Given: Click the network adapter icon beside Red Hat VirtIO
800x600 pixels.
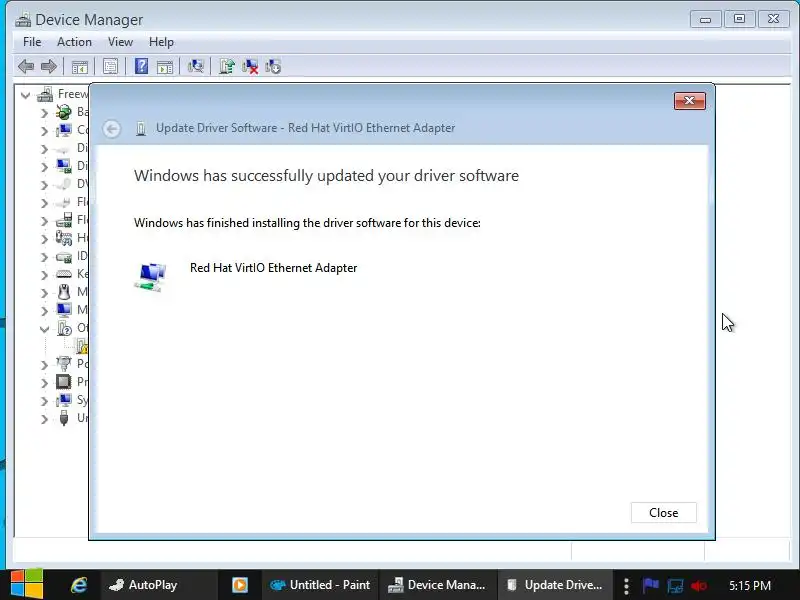Looking at the screenshot, I should (151, 277).
